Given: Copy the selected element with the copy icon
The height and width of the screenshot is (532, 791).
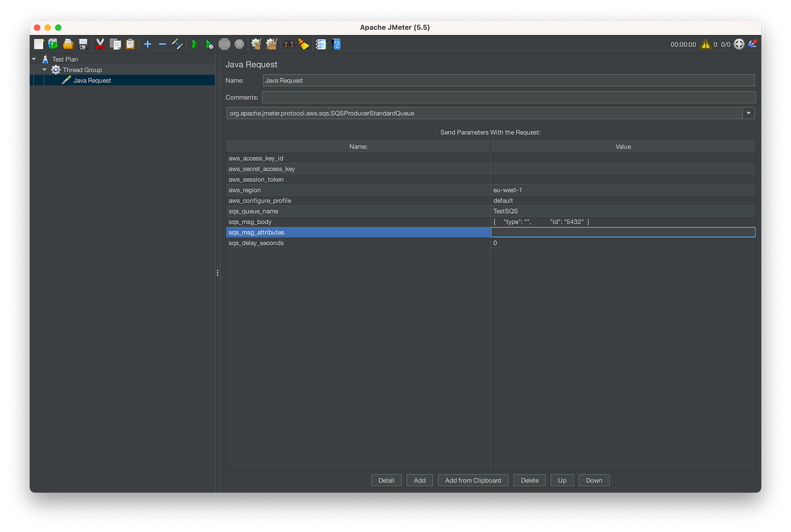Looking at the screenshot, I should [x=115, y=44].
